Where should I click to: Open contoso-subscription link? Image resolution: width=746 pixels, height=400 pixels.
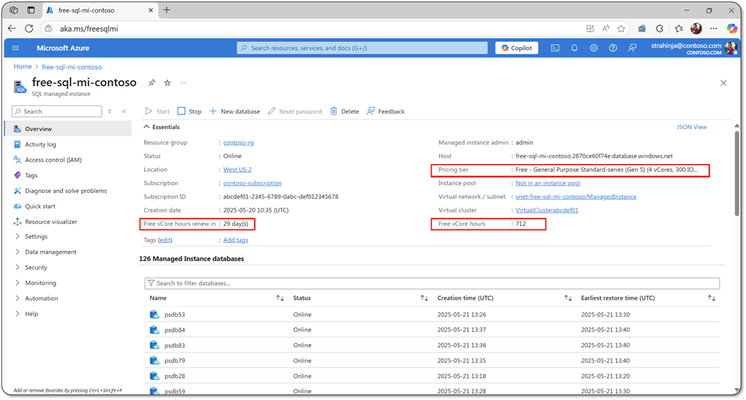click(252, 183)
